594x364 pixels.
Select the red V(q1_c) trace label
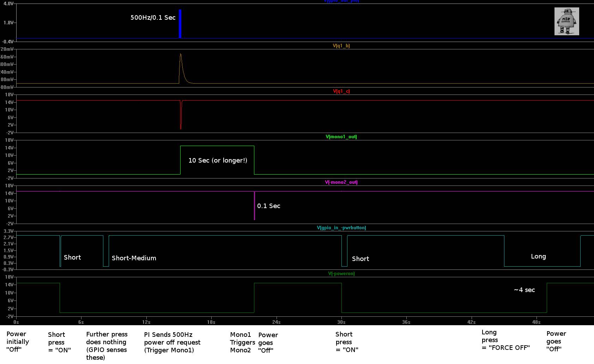[x=341, y=91]
